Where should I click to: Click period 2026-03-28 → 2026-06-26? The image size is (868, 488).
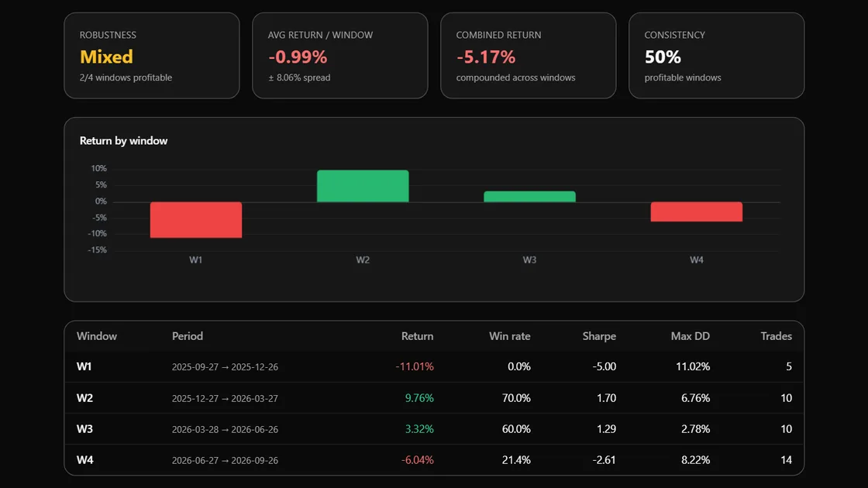click(225, 429)
